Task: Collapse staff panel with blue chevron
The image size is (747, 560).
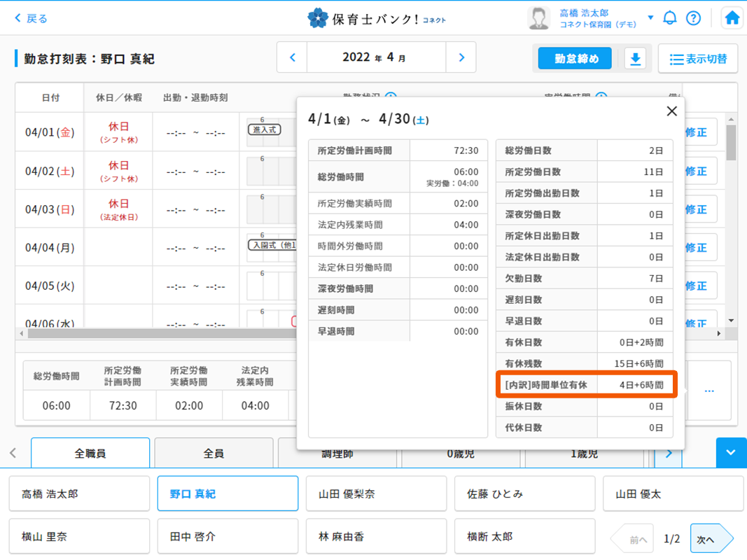Action: pos(731,453)
